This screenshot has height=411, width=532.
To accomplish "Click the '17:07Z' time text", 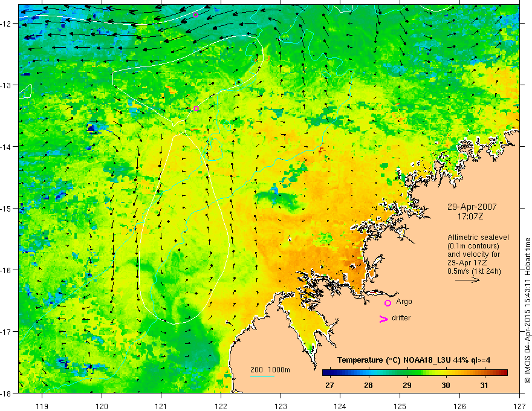I will click(470, 216).
